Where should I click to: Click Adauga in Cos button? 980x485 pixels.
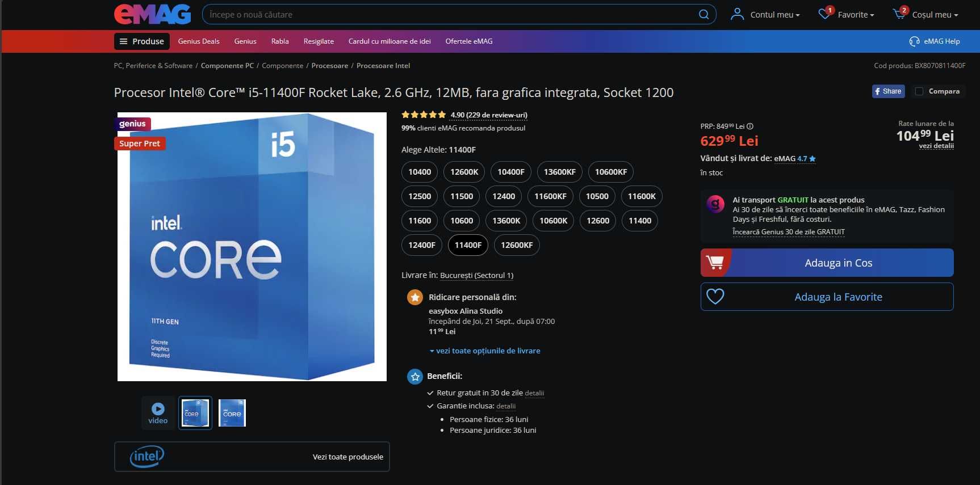827,263
